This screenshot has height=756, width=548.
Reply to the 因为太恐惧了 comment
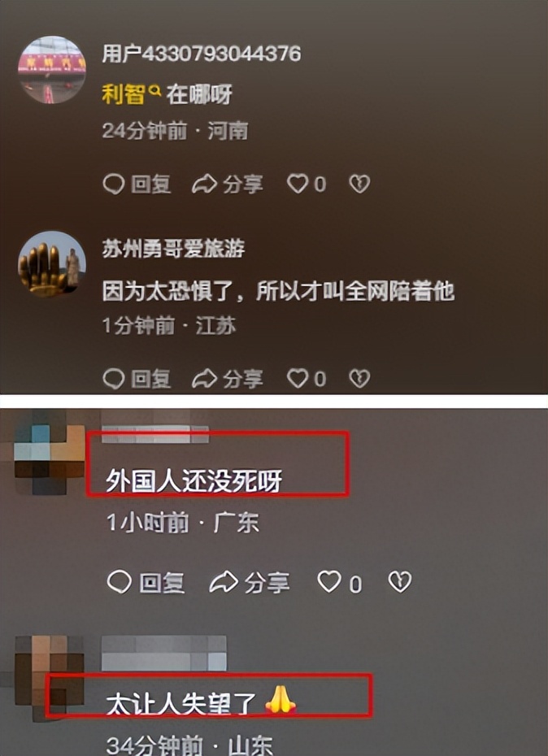137,379
